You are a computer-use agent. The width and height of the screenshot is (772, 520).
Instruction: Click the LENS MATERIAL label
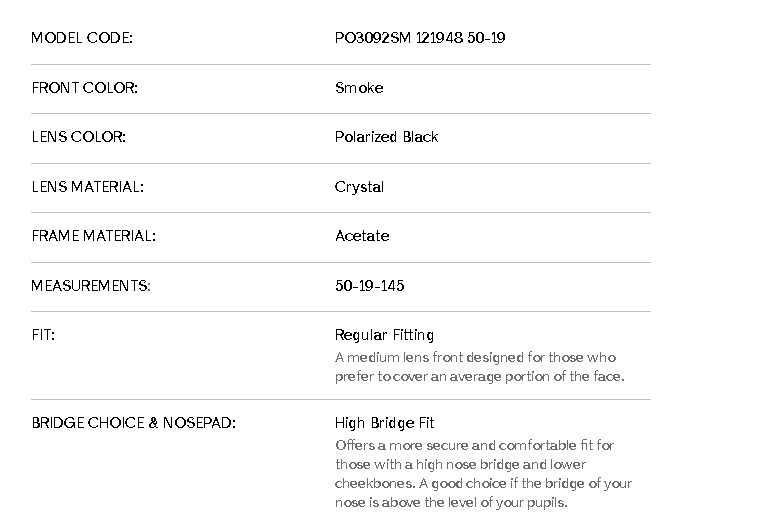point(87,187)
